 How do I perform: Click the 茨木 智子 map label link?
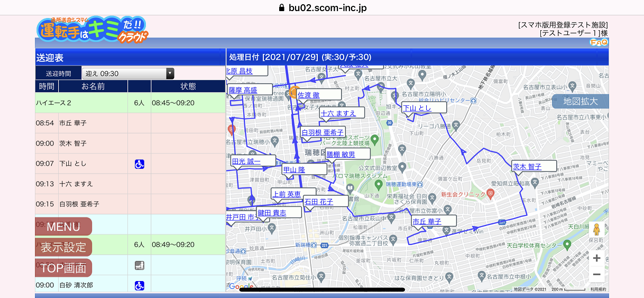[527, 167]
